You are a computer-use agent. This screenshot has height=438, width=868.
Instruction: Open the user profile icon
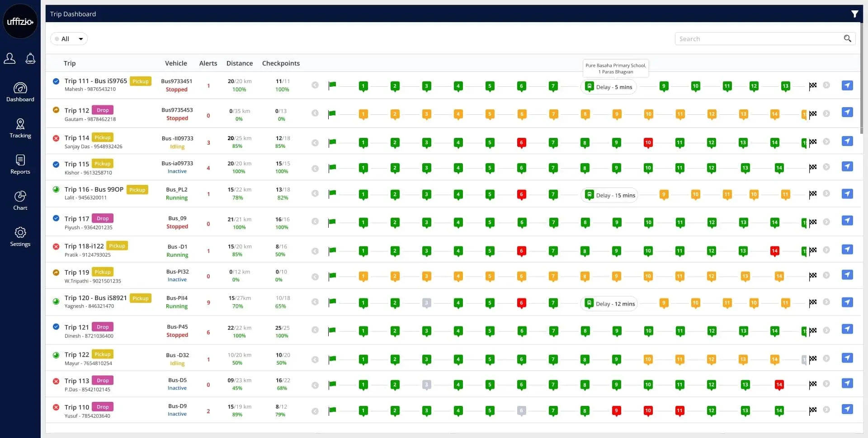tap(9, 58)
